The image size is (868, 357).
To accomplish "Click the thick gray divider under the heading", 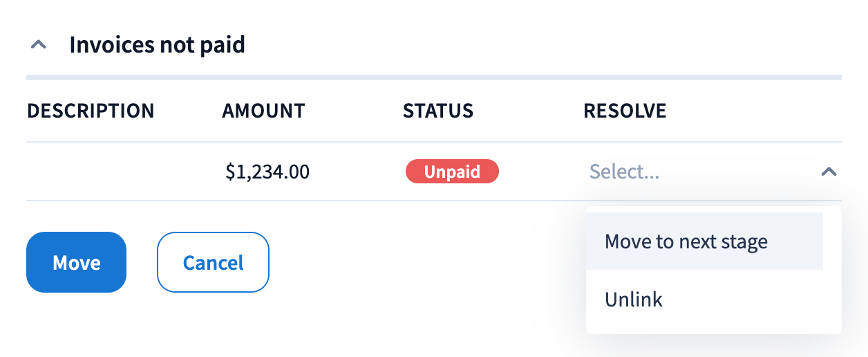I will coord(433,77).
